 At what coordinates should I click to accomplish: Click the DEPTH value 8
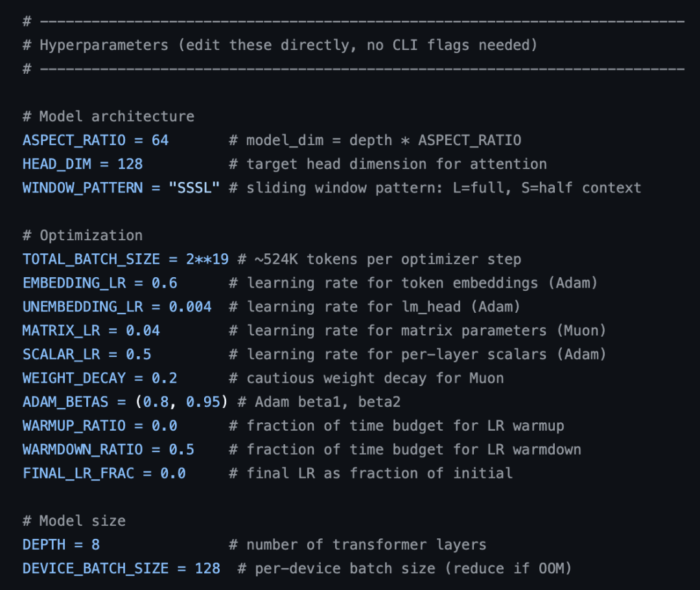pos(95,545)
